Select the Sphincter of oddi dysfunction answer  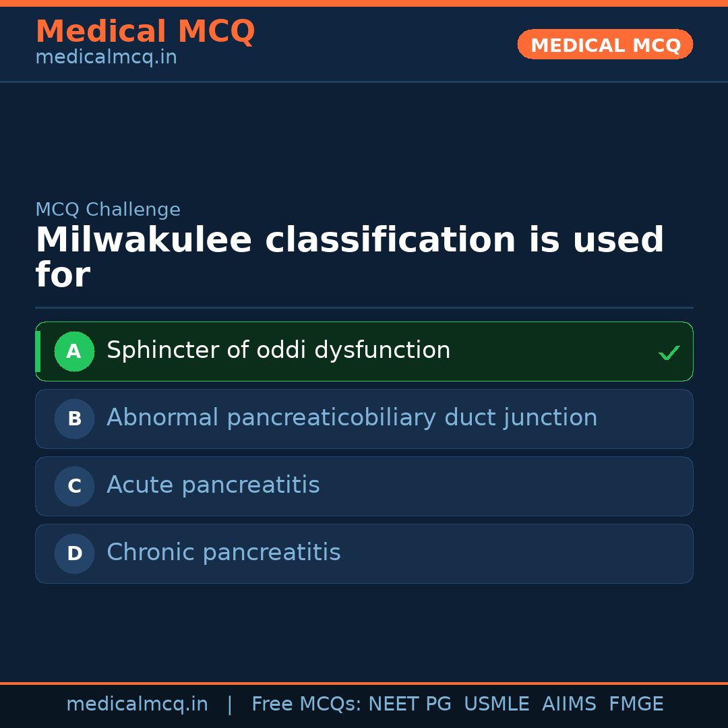pyautogui.click(x=278, y=351)
